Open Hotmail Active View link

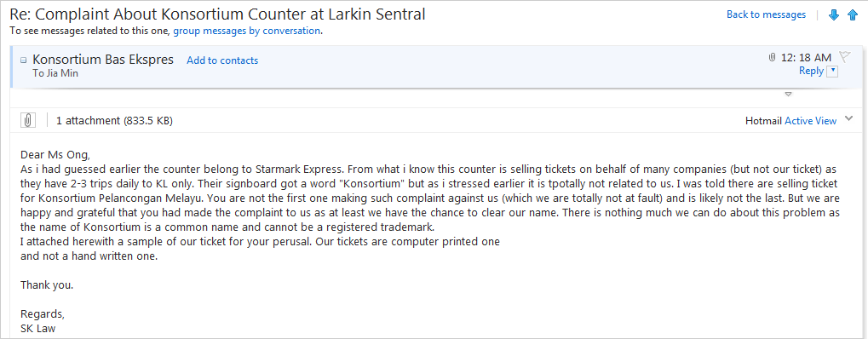810,121
